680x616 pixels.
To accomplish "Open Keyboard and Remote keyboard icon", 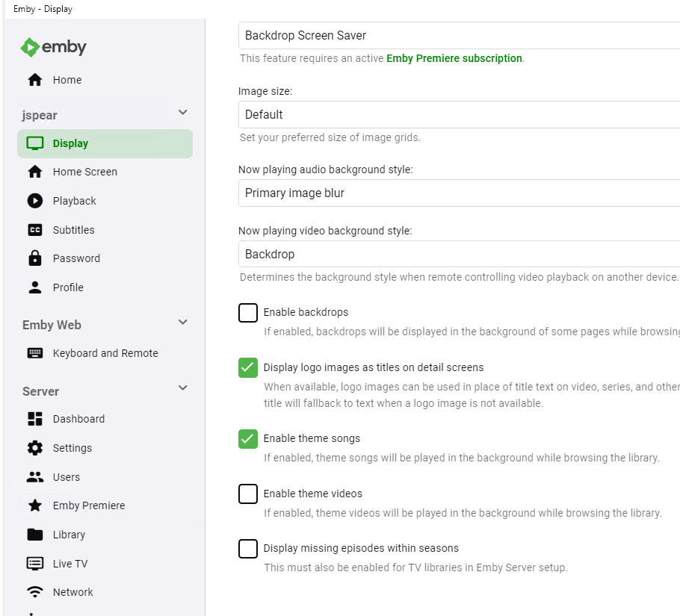I will click(x=34, y=353).
